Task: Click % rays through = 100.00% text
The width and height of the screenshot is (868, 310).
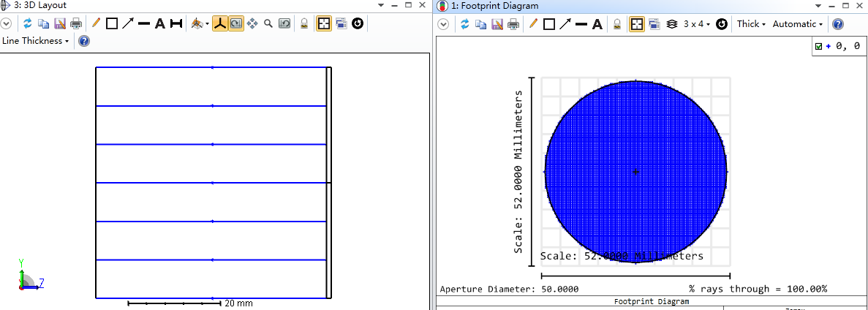Action: (758, 289)
